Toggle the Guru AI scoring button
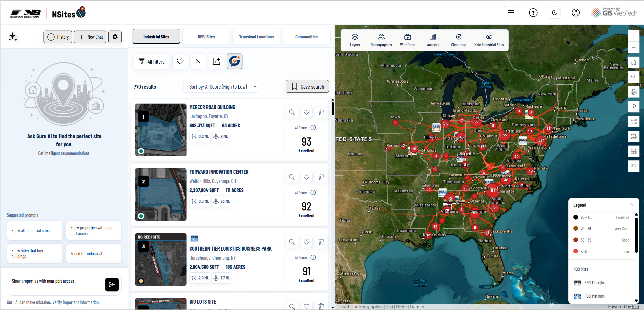Image resolution: width=644 pixels, height=310 pixels. (x=235, y=61)
